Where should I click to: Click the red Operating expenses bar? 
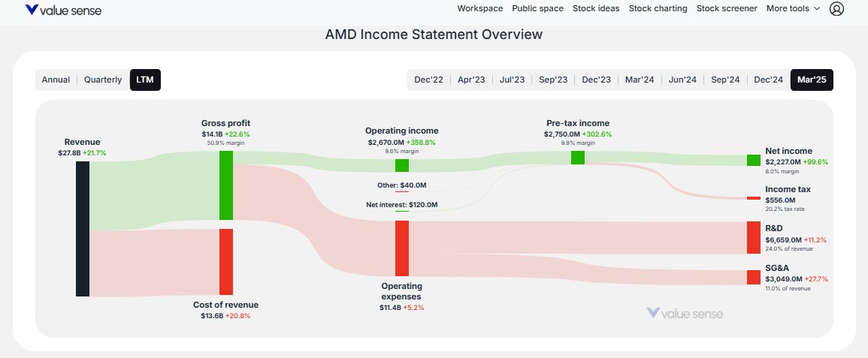click(x=402, y=248)
